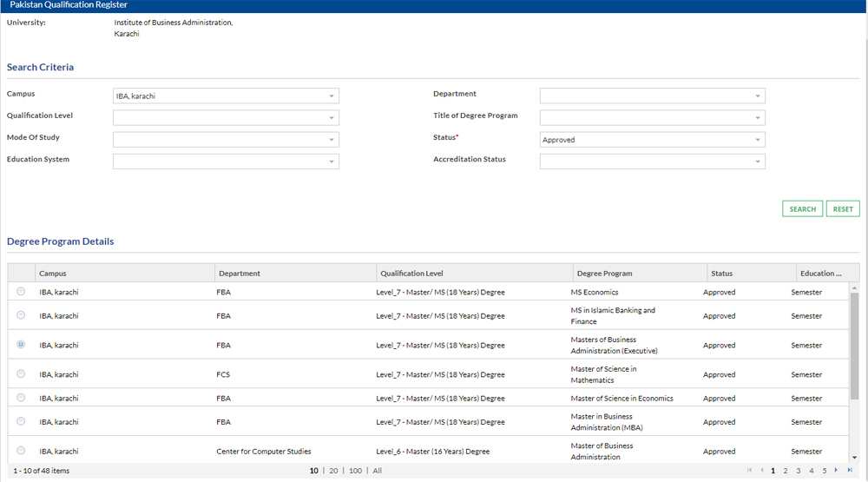
Task: Open the Qualification Level dropdown
Action: pyautogui.click(x=226, y=117)
